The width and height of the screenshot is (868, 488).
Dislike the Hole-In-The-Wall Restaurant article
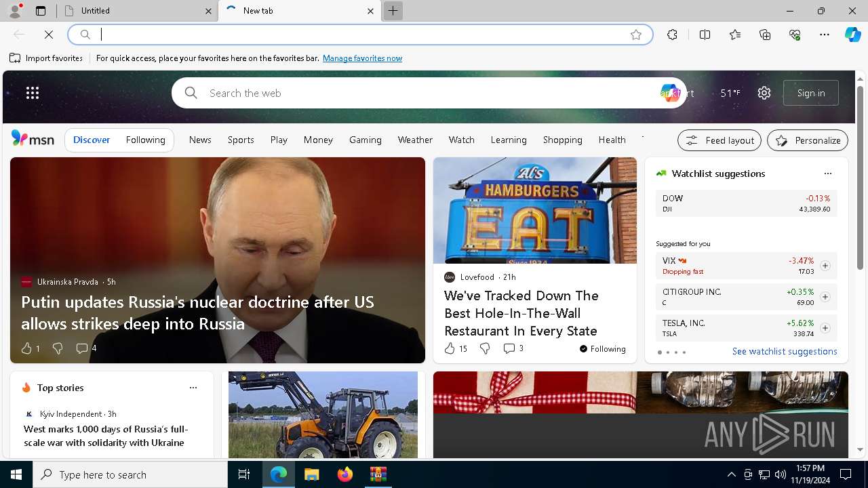(485, 348)
